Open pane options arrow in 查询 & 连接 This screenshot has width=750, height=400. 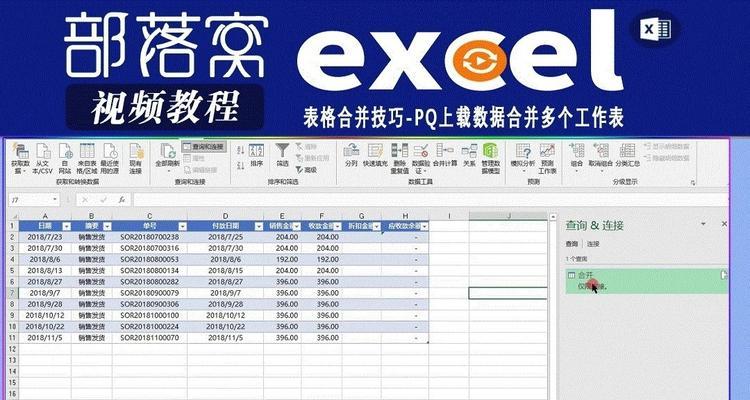click(x=703, y=223)
